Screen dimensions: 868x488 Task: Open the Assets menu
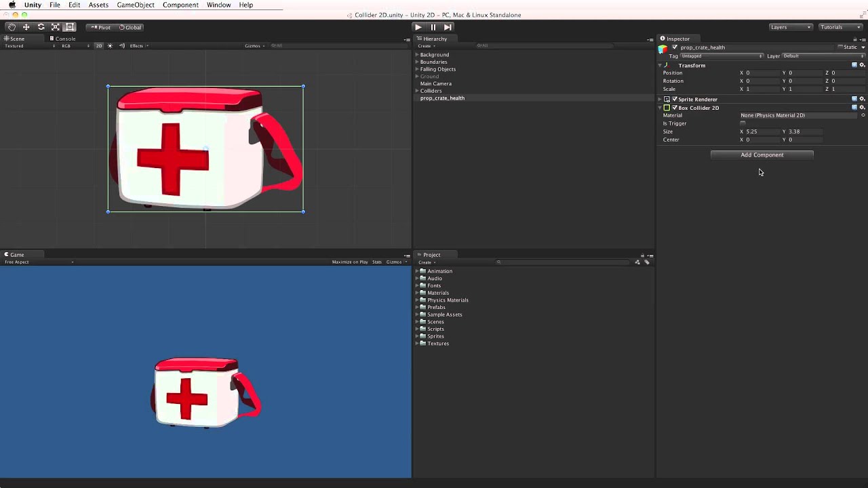pos(98,5)
